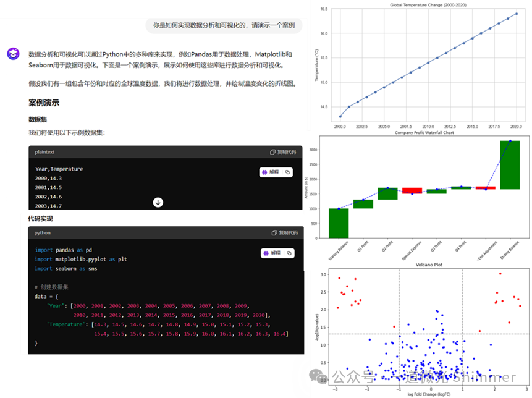Click the line import pandas as pd

[63, 250]
